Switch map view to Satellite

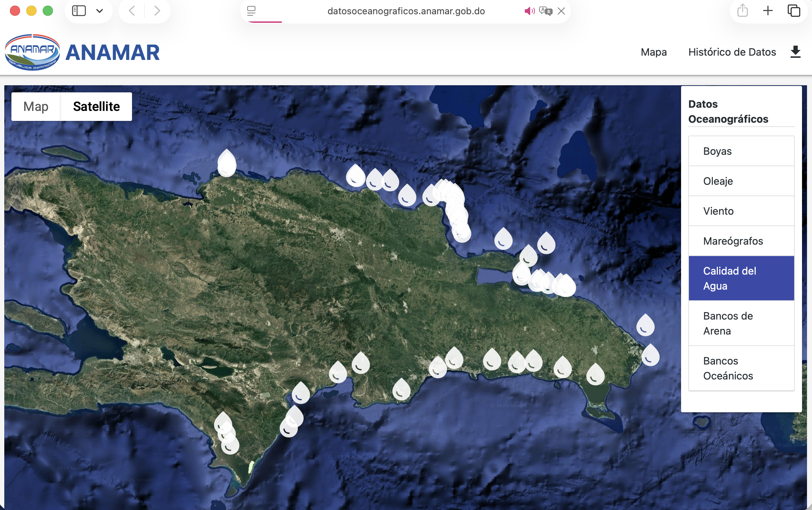[96, 106]
